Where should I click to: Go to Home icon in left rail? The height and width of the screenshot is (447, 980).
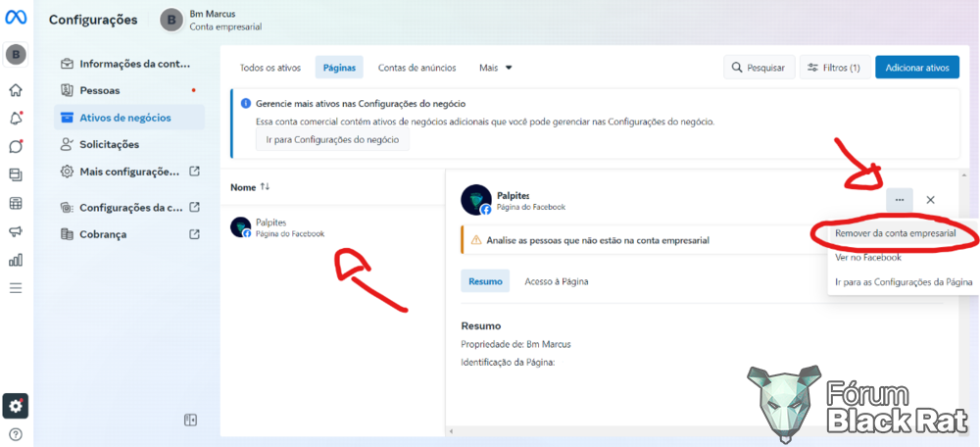click(x=16, y=90)
